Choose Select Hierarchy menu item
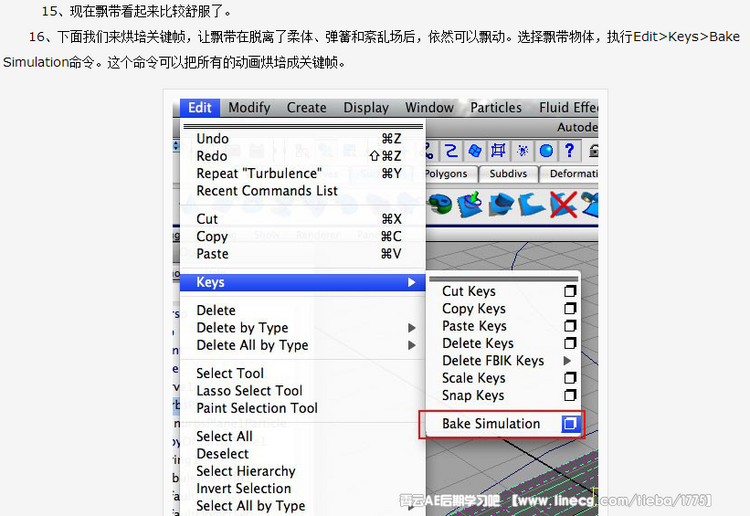The width and height of the screenshot is (750, 516). [302, 472]
